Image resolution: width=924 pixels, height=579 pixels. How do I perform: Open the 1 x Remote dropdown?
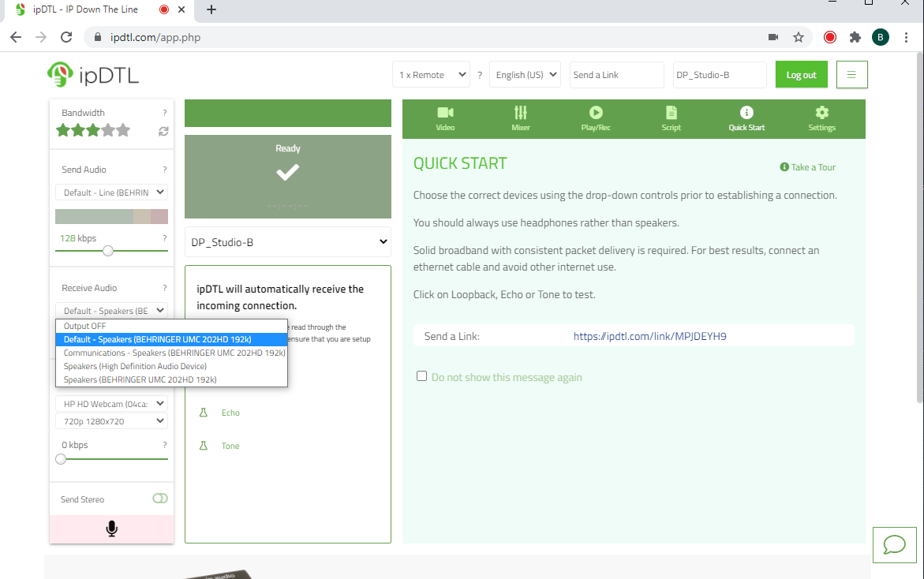(432, 75)
